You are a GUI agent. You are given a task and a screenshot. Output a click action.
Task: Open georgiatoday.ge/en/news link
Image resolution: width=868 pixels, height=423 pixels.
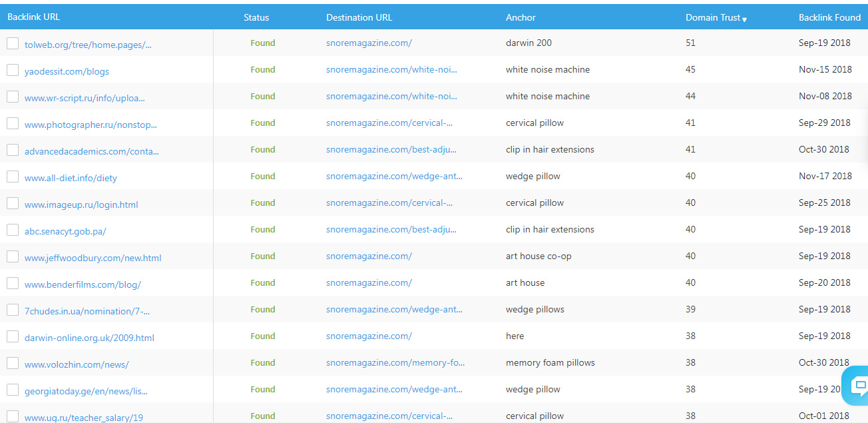pos(86,391)
